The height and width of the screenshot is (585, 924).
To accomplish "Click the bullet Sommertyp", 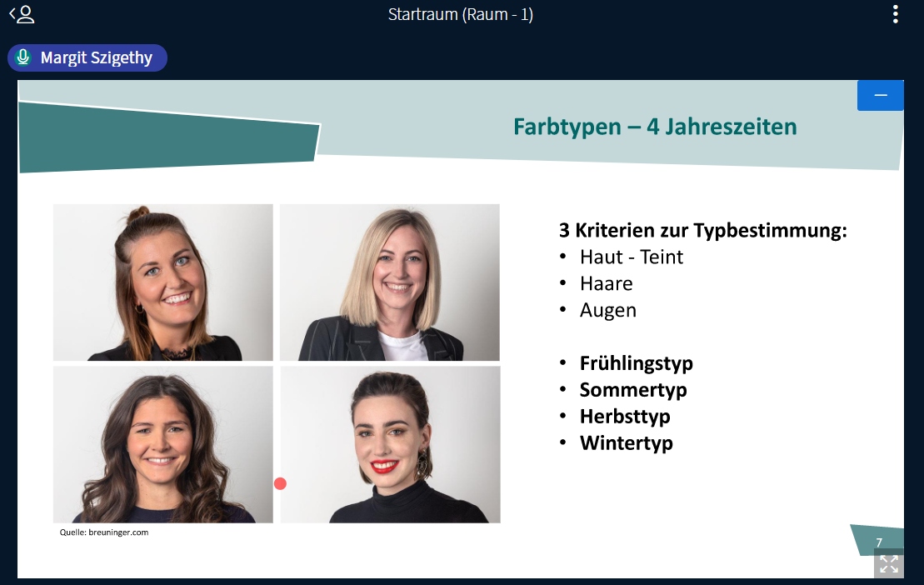I will click(x=633, y=390).
